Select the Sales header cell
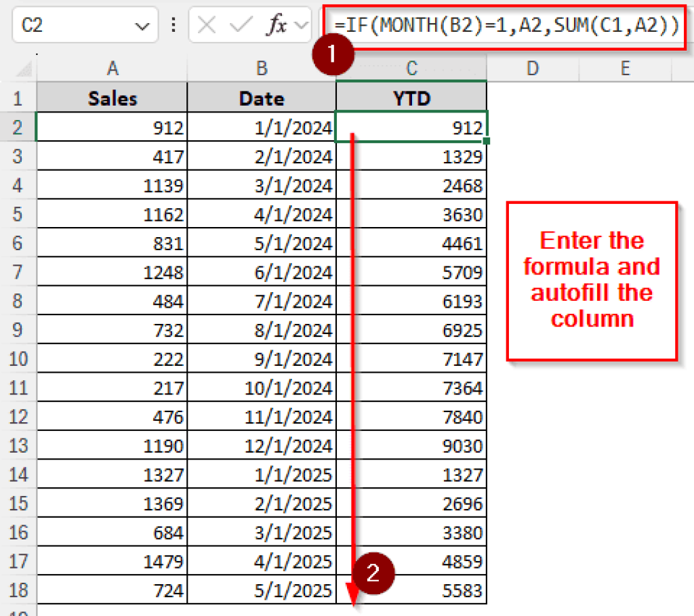Screen dimensions: 694x616 (113, 98)
